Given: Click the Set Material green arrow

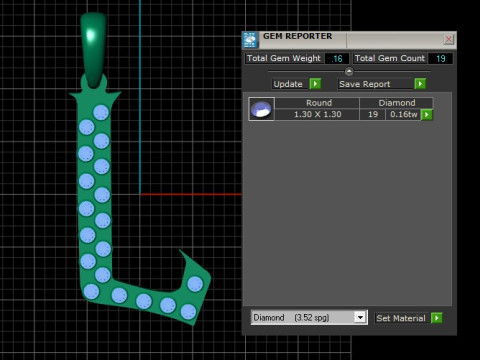Looking at the screenshot, I should pos(437,318).
